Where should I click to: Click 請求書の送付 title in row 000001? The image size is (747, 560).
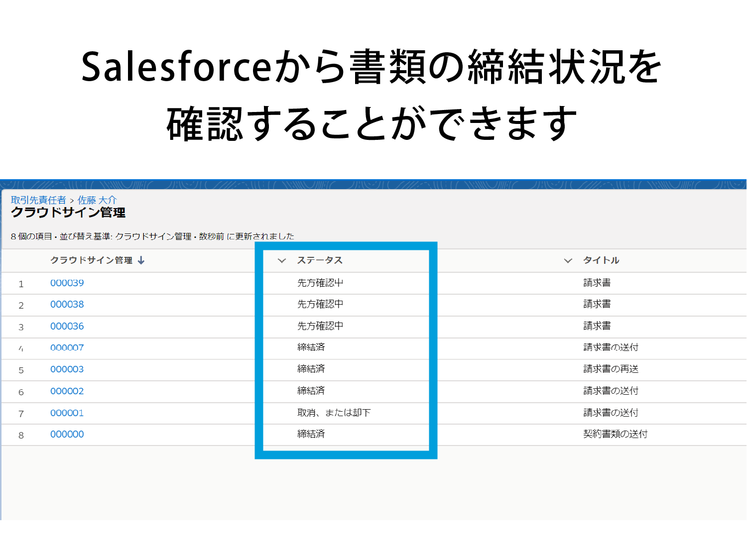click(x=611, y=413)
